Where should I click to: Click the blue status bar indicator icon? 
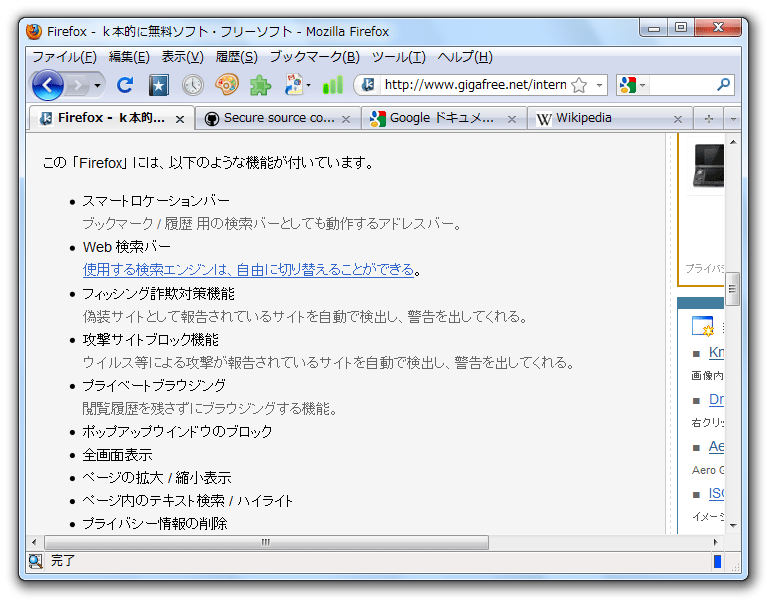click(717, 561)
